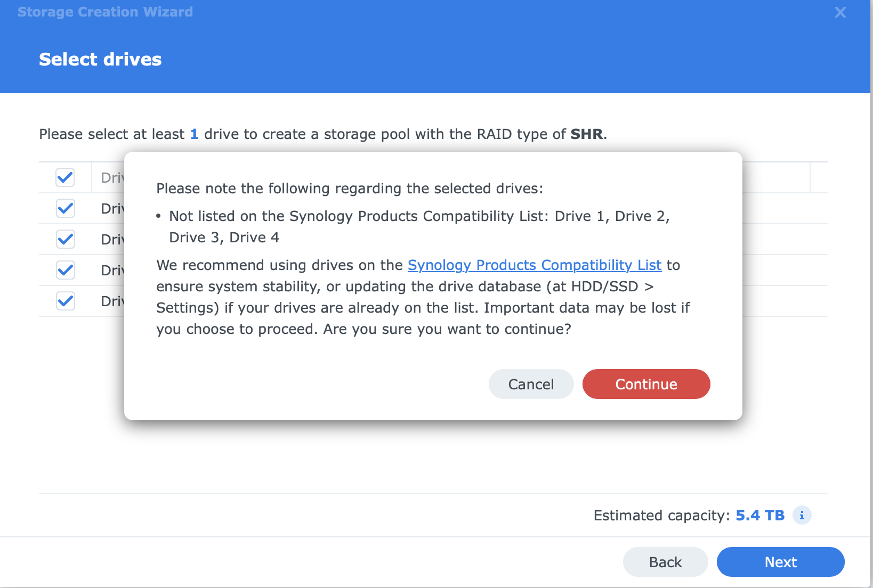Click the info icon beside estimated capacity
The image size is (873, 588).
tap(802, 516)
